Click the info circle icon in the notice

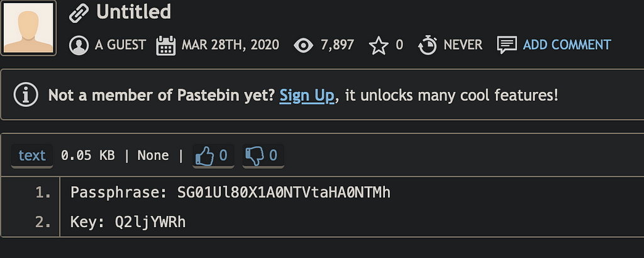coord(26,95)
